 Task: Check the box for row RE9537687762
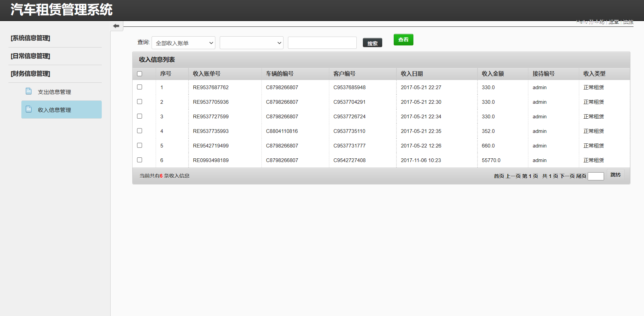(x=139, y=87)
